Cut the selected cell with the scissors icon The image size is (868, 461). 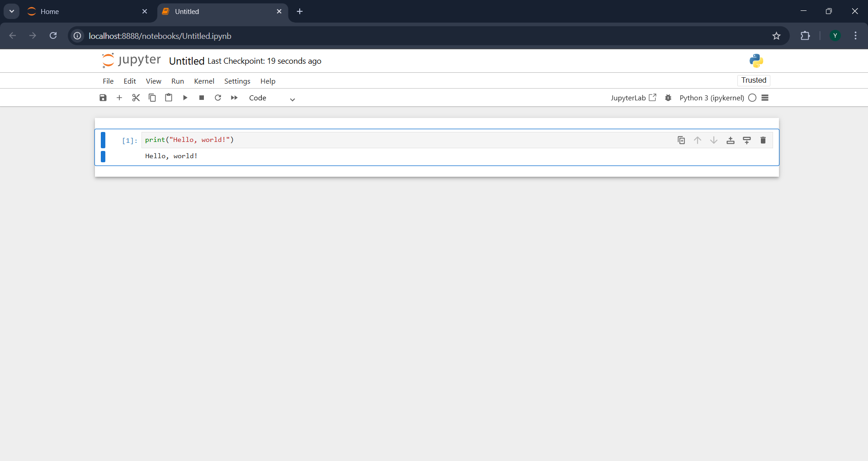(x=136, y=98)
